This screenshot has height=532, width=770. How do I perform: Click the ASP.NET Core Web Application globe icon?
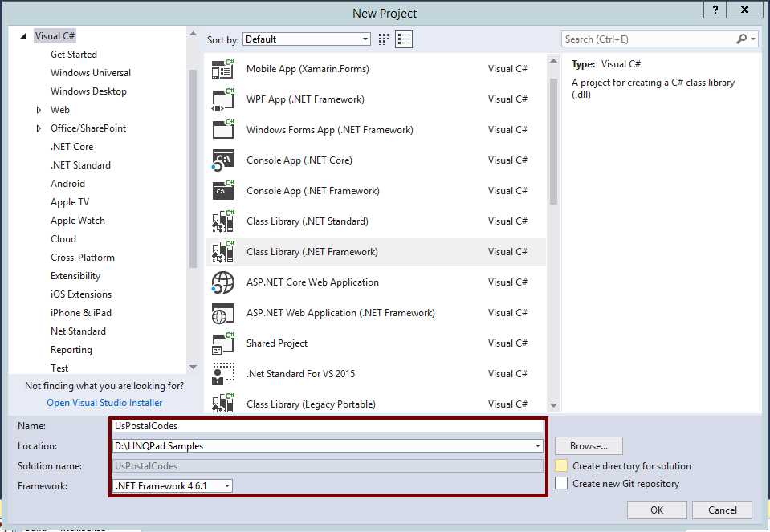coord(223,282)
